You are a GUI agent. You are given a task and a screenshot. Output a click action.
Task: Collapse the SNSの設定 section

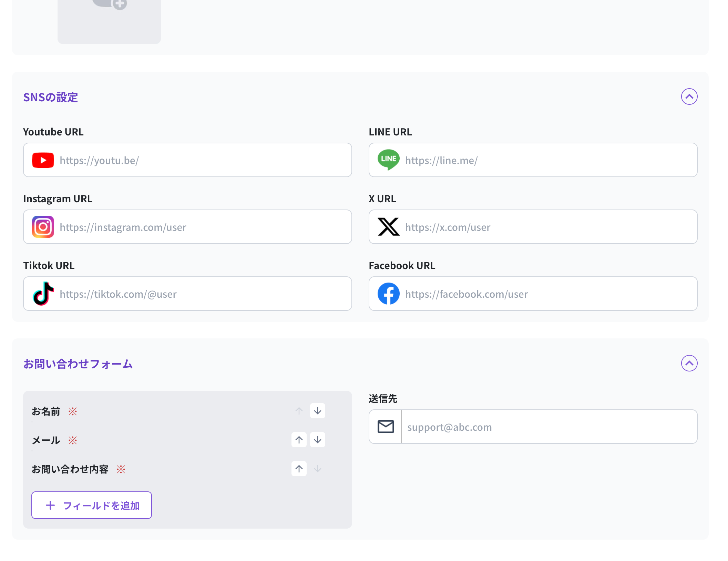(x=689, y=97)
